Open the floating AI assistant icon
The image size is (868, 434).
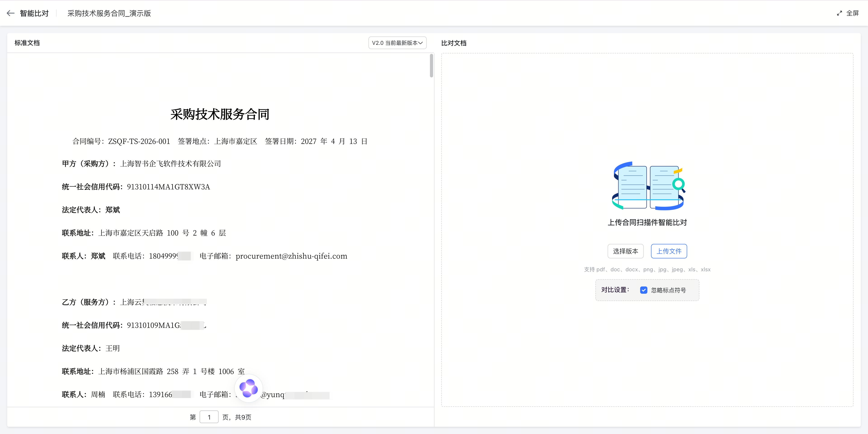tap(249, 388)
